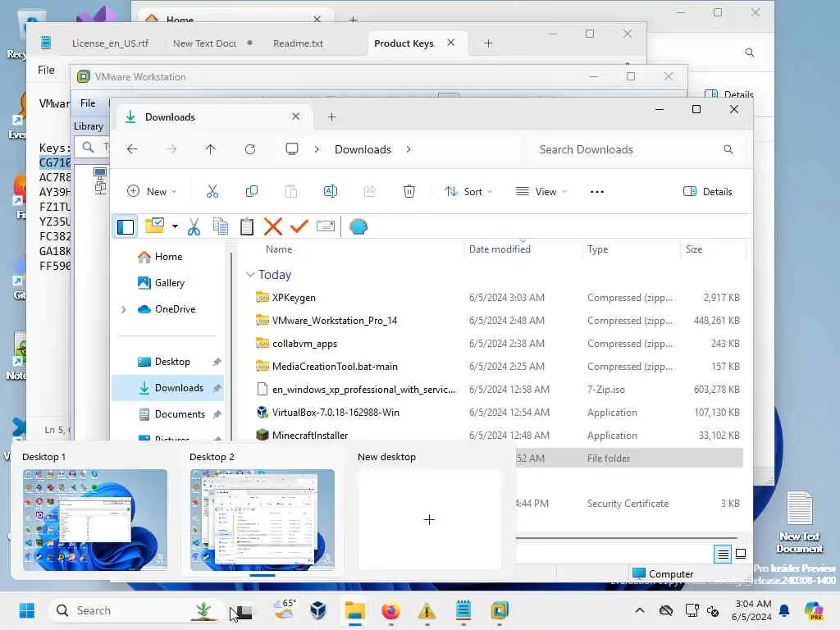840x630 pixels.
Task: Select the Windows XP professional iso file
Action: point(498,390)
